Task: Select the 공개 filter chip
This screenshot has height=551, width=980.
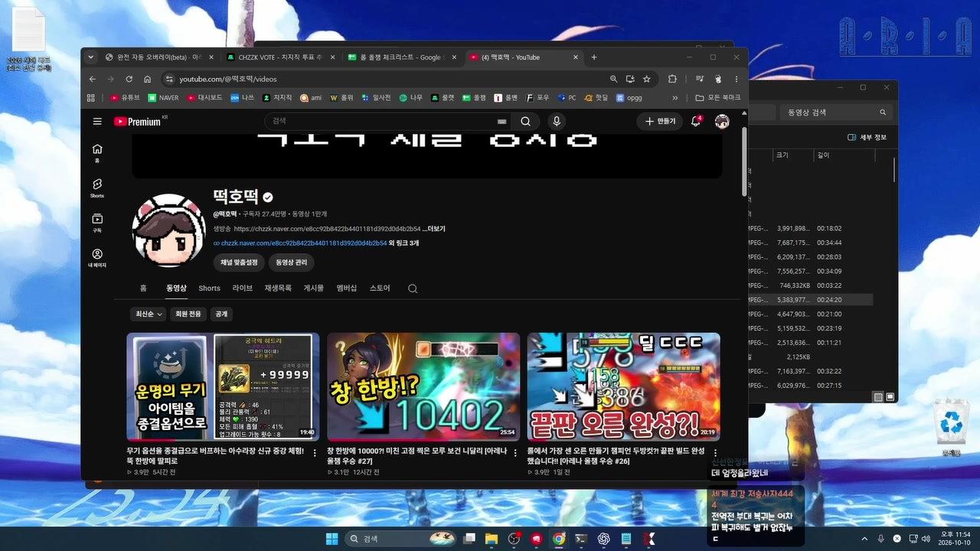Action: [220, 314]
